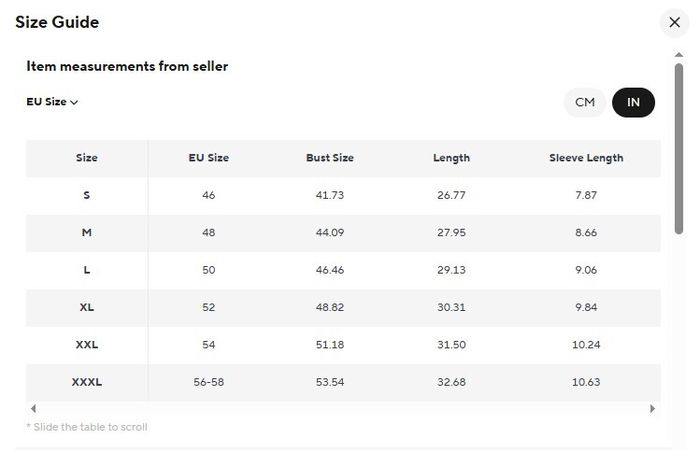Click the table's right scroll arrow
700x450 pixels.
653,408
